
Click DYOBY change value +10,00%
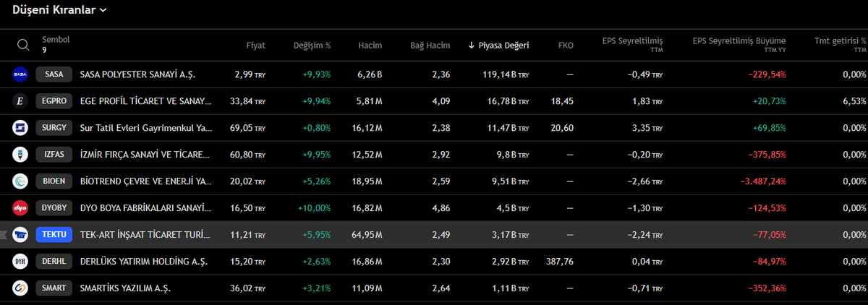coord(313,208)
